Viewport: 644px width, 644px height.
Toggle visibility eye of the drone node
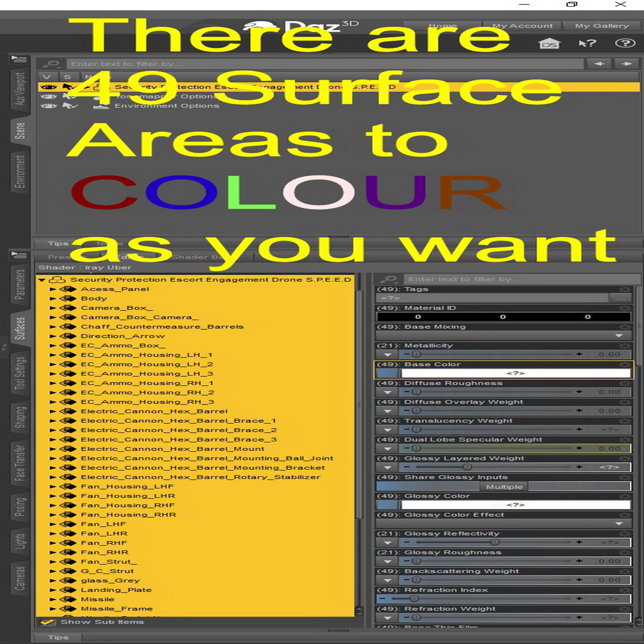pos(49,87)
